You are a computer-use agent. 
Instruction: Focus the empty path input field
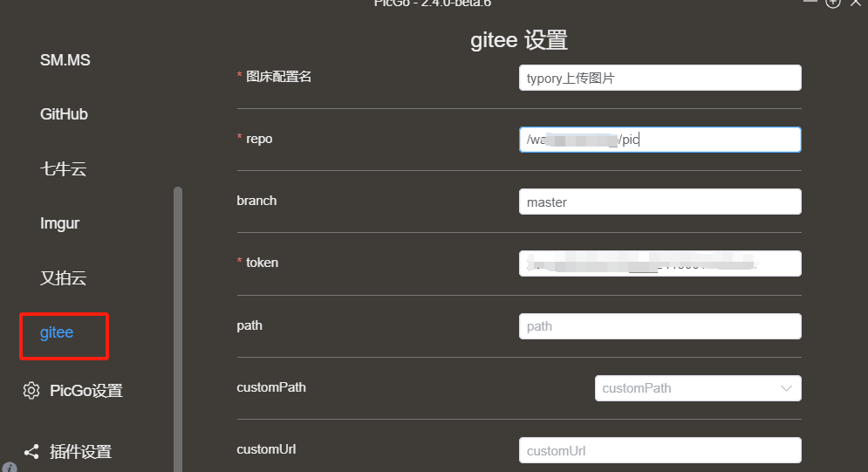click(x=660, y=326)
